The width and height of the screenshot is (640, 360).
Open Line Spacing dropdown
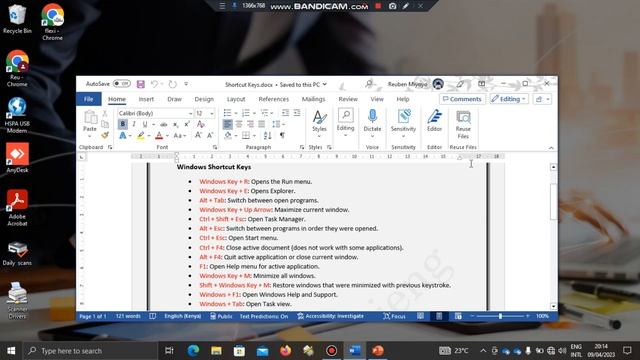click(278, 124)
